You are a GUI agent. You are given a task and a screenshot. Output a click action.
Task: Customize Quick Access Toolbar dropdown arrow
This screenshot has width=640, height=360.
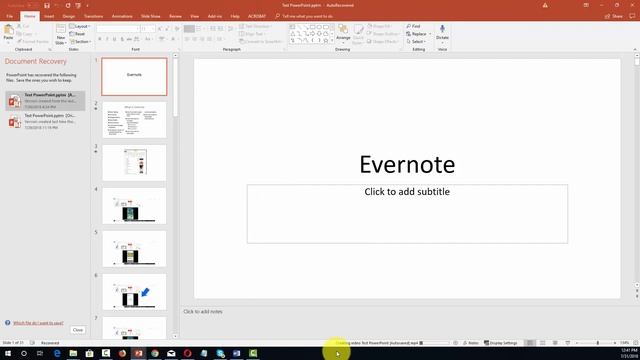[87, 5]
